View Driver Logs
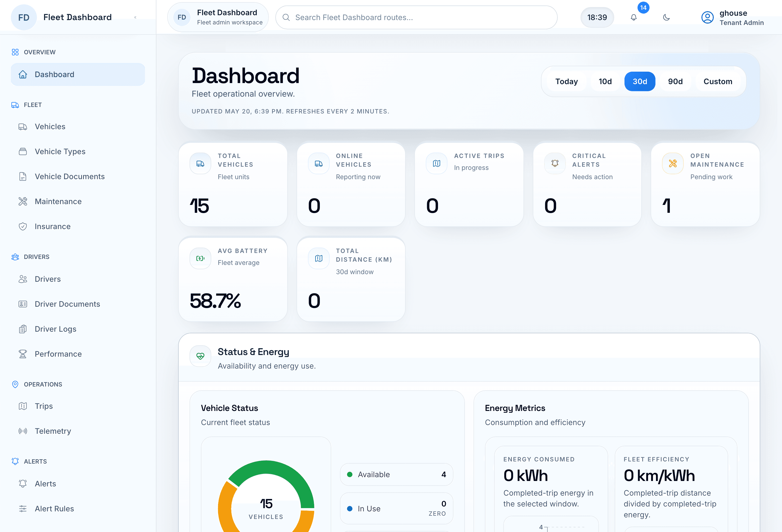 (x=78, y=329)
